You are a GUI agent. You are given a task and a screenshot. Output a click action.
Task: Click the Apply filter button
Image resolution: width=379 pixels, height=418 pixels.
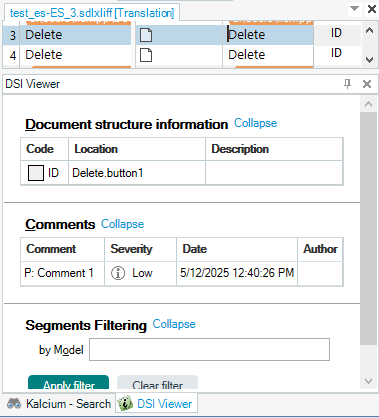pos(68,382)
